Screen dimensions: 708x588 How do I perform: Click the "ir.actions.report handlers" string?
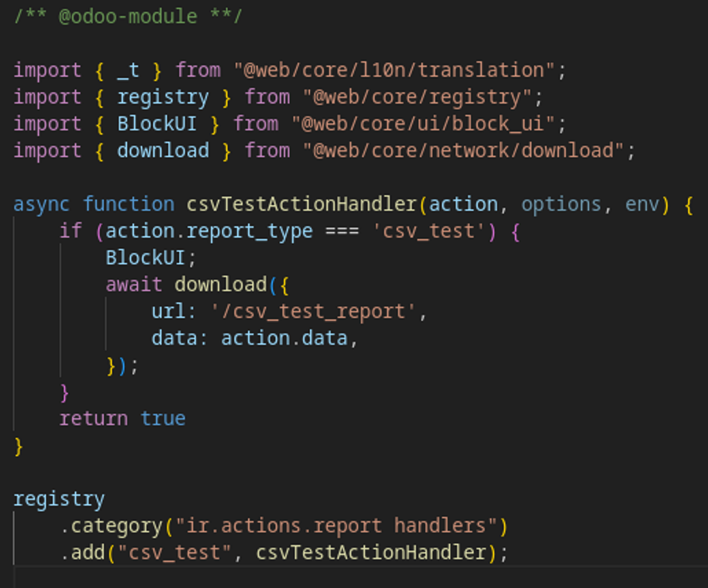coord(336,526)
